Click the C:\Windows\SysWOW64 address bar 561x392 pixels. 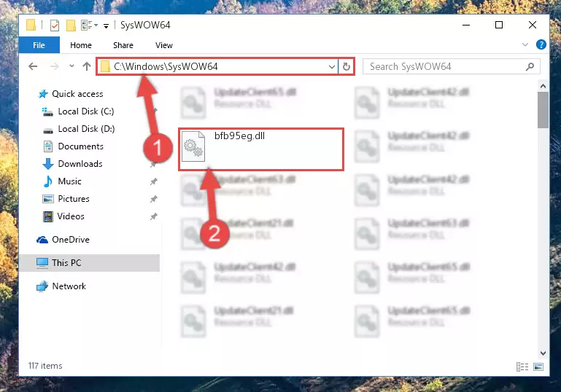(217, 66)
